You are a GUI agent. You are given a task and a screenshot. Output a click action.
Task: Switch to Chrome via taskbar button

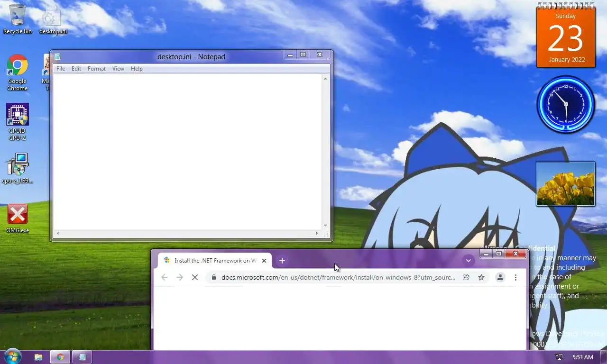pos(60,357)
